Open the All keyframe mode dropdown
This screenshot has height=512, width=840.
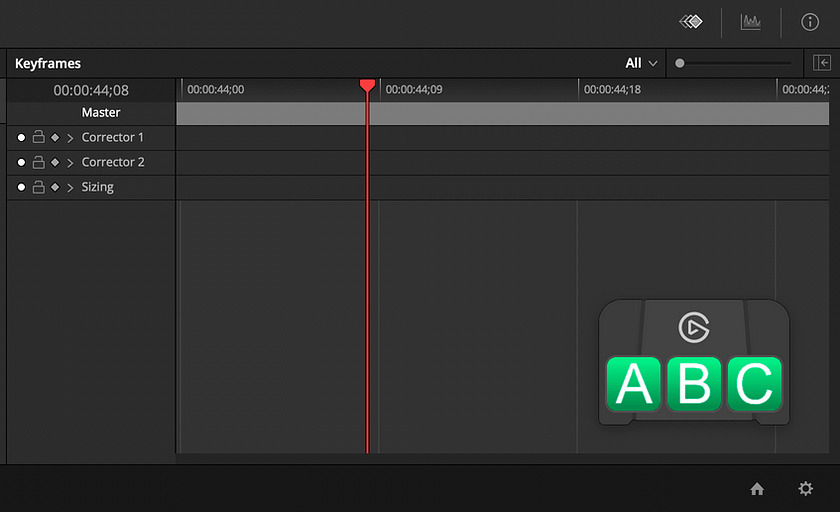pos(641,63)
